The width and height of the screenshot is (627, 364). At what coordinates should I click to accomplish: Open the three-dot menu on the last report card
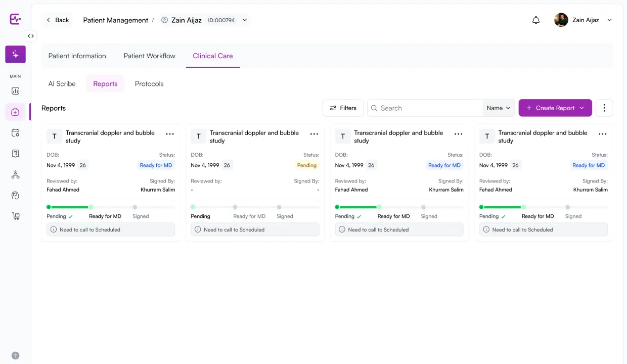click(x=603, y=134)
